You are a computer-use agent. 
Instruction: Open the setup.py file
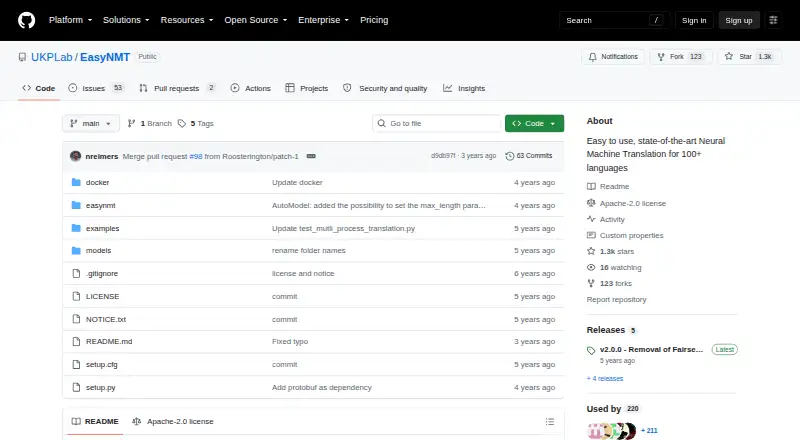[100, 387]
